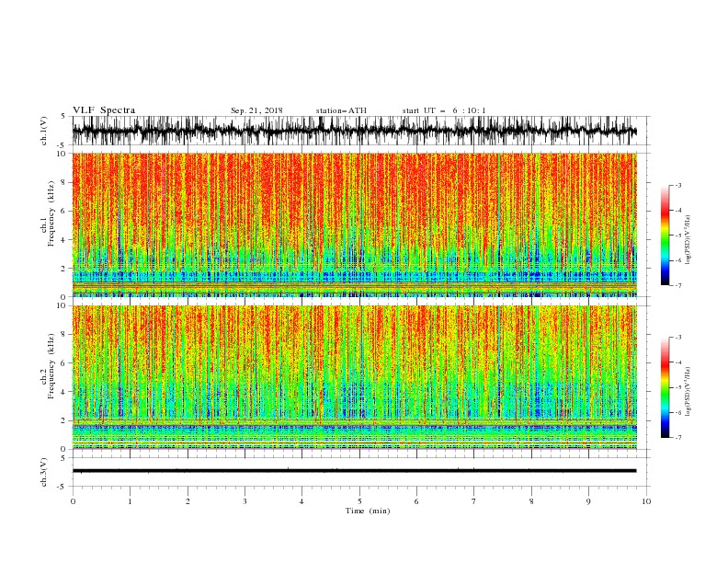Click the "Time (min)" axis label

(x=368, y=511)
